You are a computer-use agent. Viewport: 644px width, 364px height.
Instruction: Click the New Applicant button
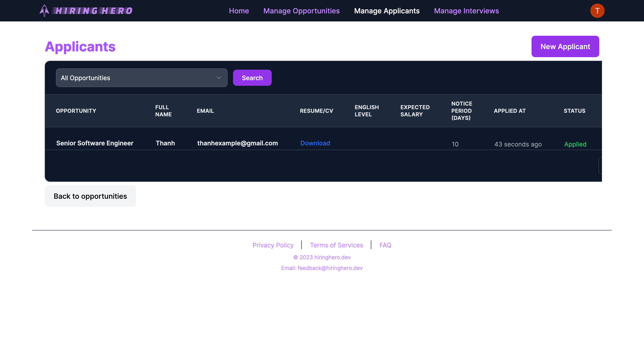[565, 46]
